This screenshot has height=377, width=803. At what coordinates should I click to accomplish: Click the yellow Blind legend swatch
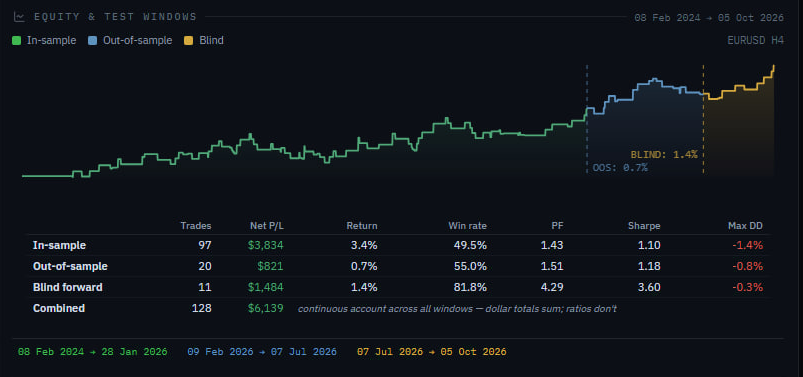[x=188, y=40]
